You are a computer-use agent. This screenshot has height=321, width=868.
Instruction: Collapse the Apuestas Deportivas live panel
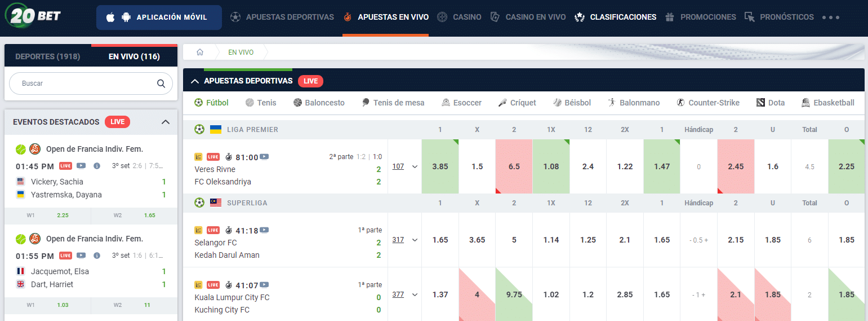(195, 81)
